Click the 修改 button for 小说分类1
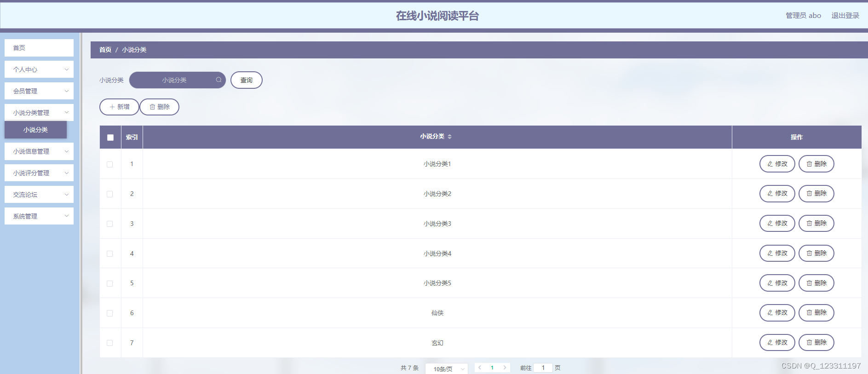Viewport: 868px width, 374px height. 777,164
